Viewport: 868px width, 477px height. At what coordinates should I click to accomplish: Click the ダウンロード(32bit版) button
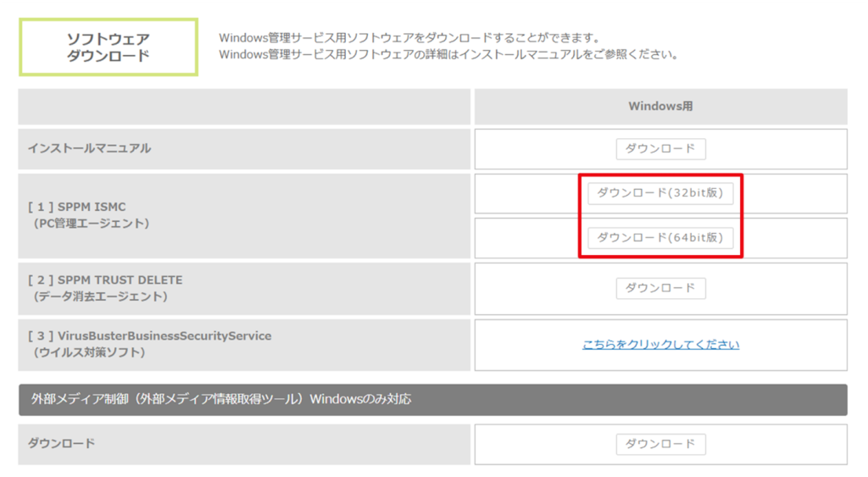(x=660, y=193)
